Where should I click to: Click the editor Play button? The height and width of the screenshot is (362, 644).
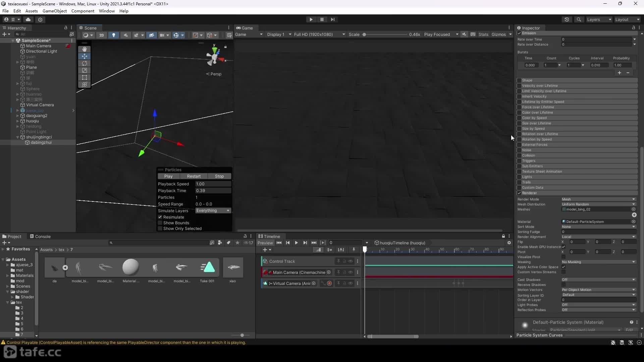click(x=311, y=19)
